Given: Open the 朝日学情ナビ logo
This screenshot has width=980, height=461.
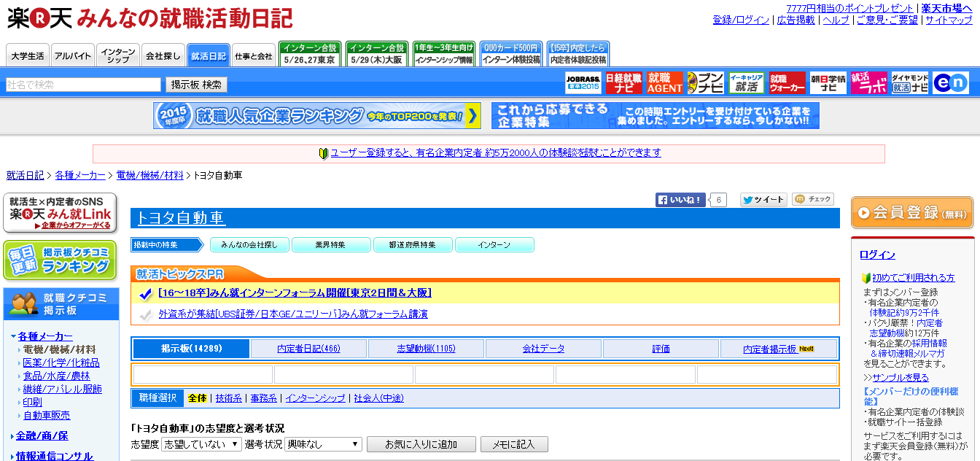Looking at the screenshot, I should coord(828,83).
